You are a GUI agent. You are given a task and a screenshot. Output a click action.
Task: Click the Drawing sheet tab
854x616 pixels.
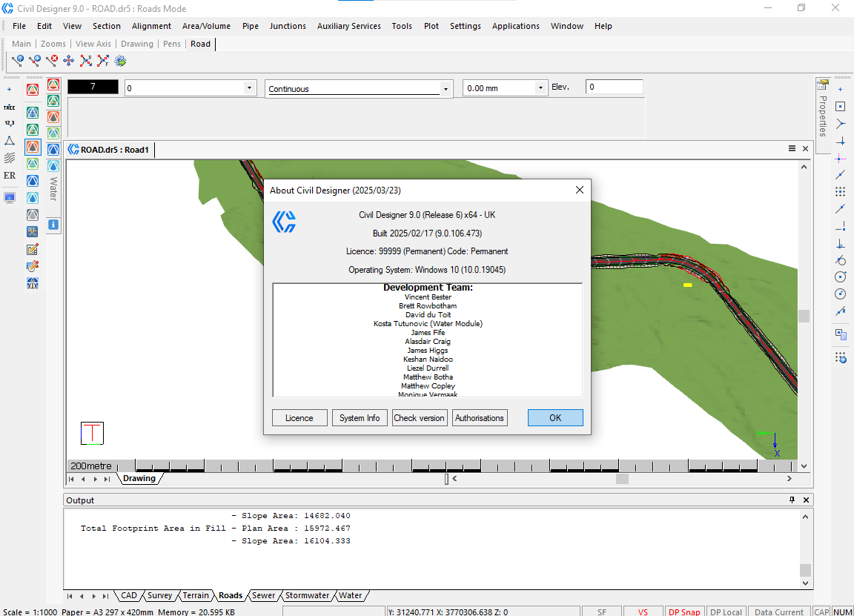tap(139, 478)
